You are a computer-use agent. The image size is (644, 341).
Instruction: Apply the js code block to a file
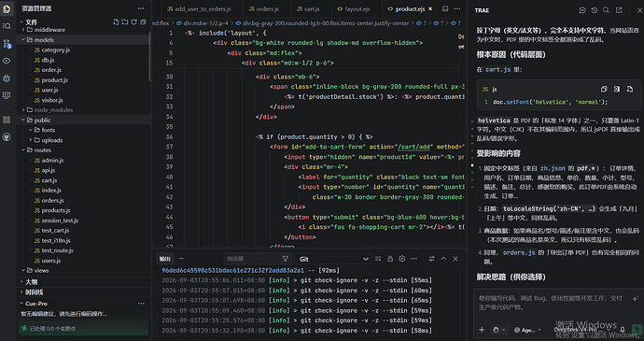tap(630, 90)
